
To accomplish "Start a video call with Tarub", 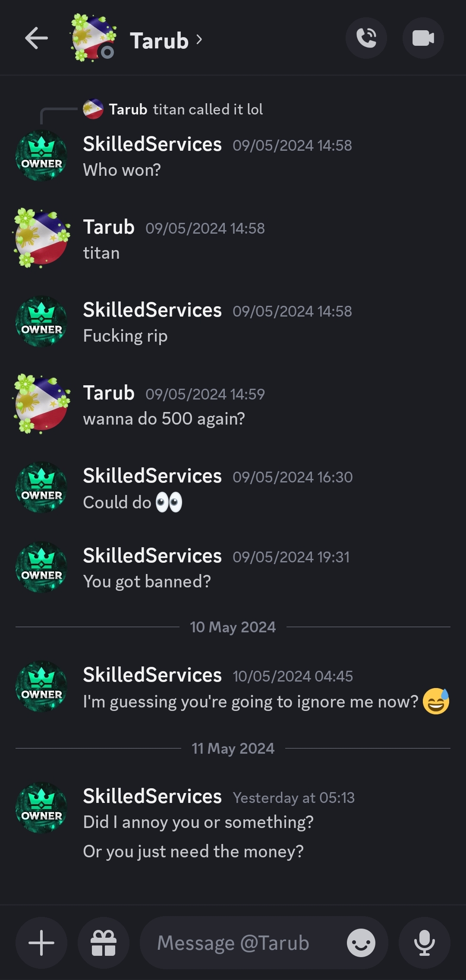I will coord(423,38).
